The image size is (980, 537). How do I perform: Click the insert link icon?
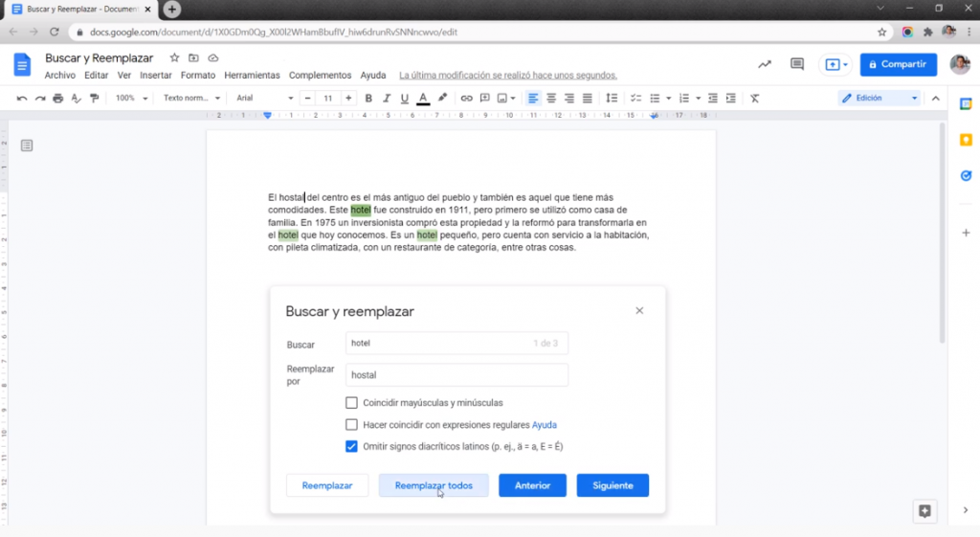click(466, 99)
